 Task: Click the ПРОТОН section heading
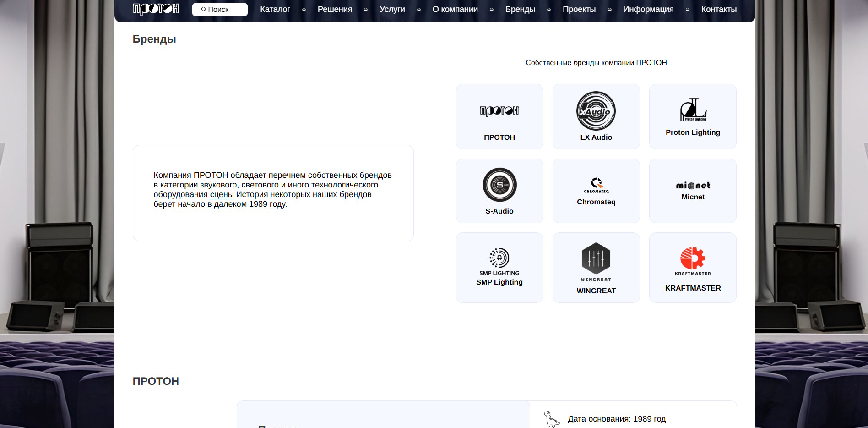click(x=156, y=381)
